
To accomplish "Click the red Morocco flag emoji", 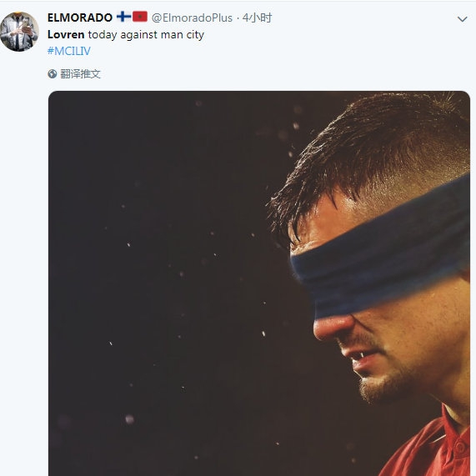I will pos(140,17).
